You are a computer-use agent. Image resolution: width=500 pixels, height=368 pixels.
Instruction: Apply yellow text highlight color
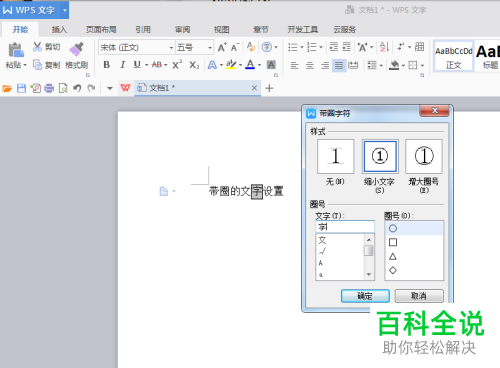pos(231,65)
